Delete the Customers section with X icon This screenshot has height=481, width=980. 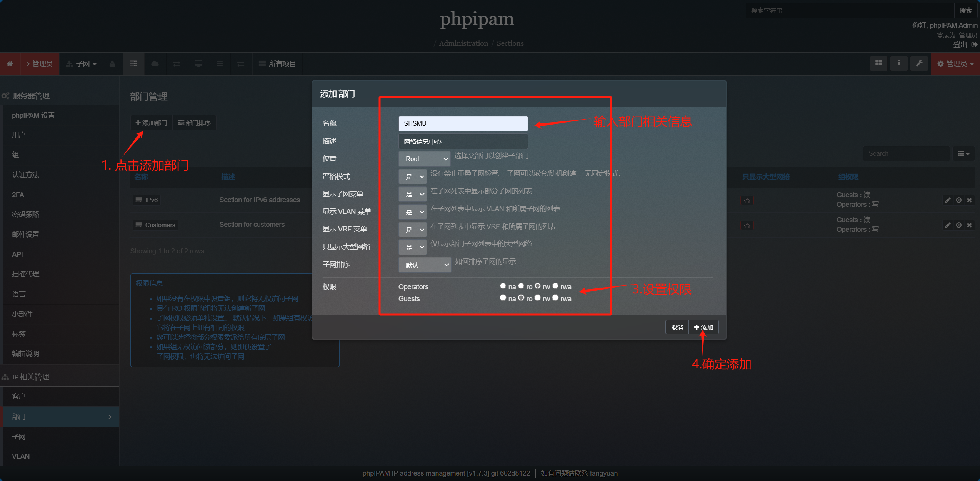969,225
